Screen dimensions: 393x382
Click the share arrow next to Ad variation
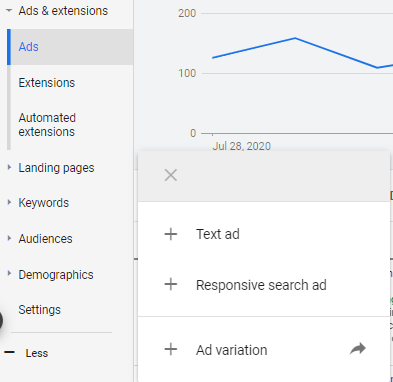tap(358, 349)
